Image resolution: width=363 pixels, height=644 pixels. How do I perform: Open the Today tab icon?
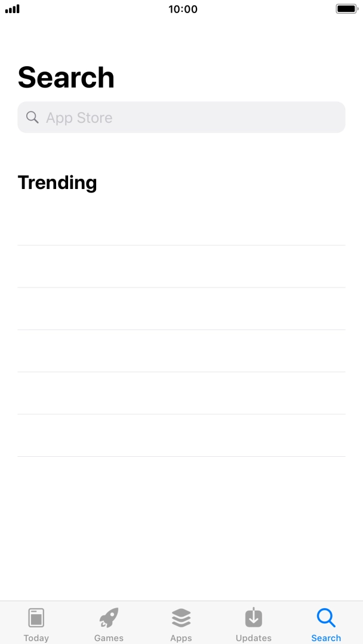click(x=36, y=618)
